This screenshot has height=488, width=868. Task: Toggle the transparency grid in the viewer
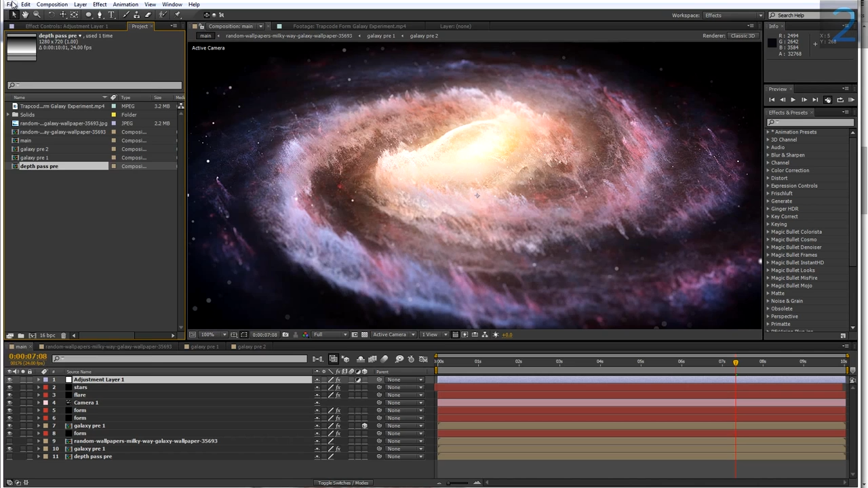pos(364,334)
